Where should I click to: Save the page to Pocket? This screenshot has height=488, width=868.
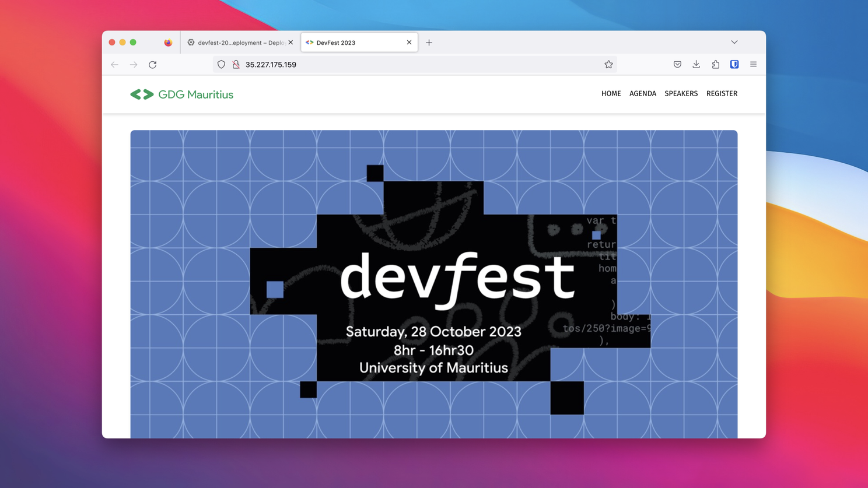pos(677,65)
